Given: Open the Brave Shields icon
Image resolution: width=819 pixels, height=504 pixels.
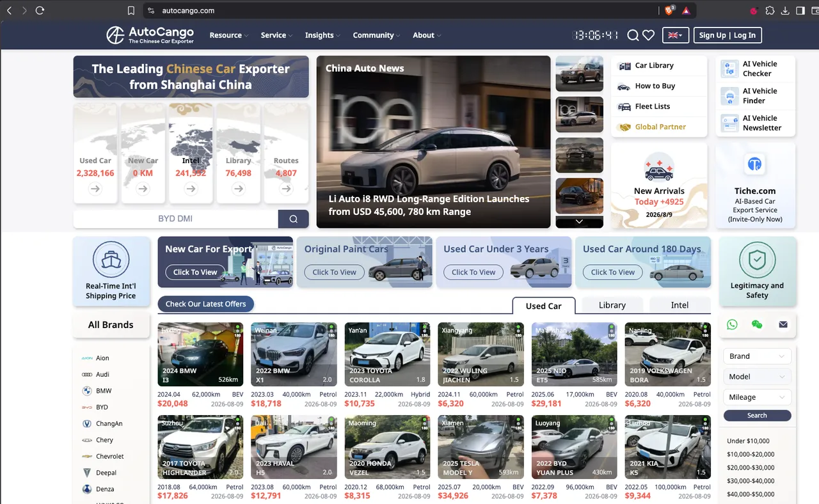Looking at the screenshot, I should [669, 10].
